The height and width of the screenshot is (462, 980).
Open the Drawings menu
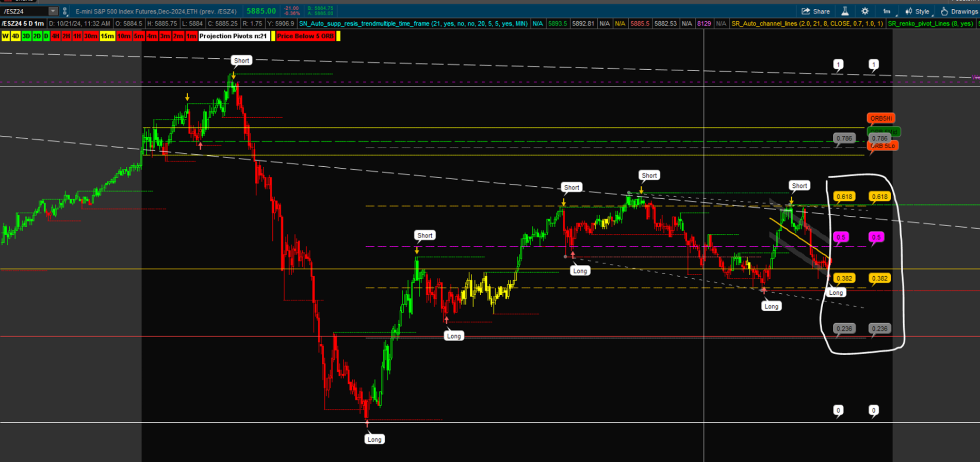point(959,11)
